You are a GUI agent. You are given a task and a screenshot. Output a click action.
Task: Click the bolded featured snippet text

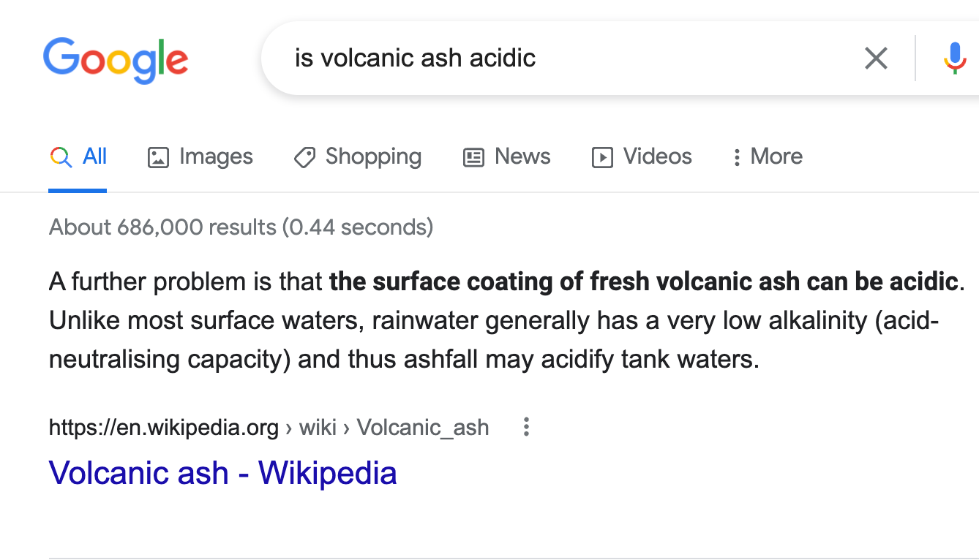[x=643, y=281]
